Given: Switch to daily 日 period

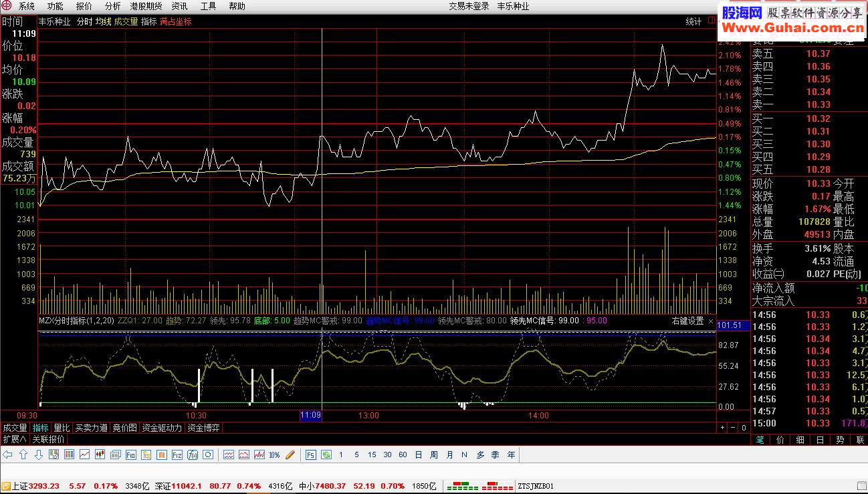Looking at the screenshot, I should 419,455.
